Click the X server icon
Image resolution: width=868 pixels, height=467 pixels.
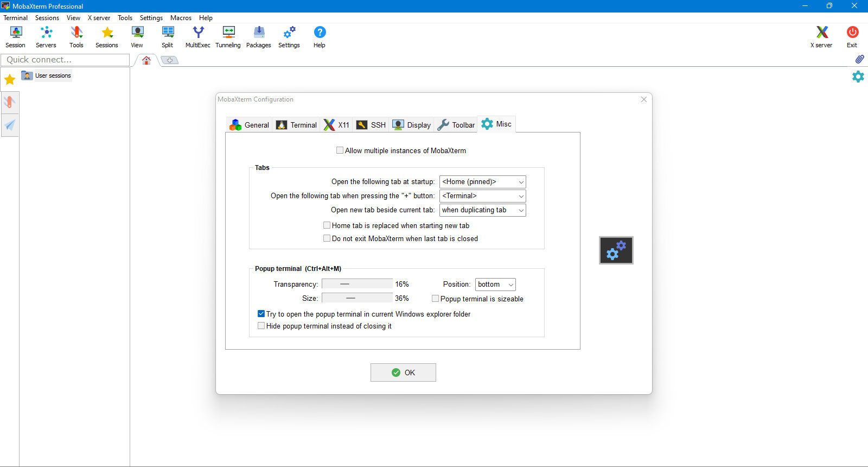(x=821, y=37)
